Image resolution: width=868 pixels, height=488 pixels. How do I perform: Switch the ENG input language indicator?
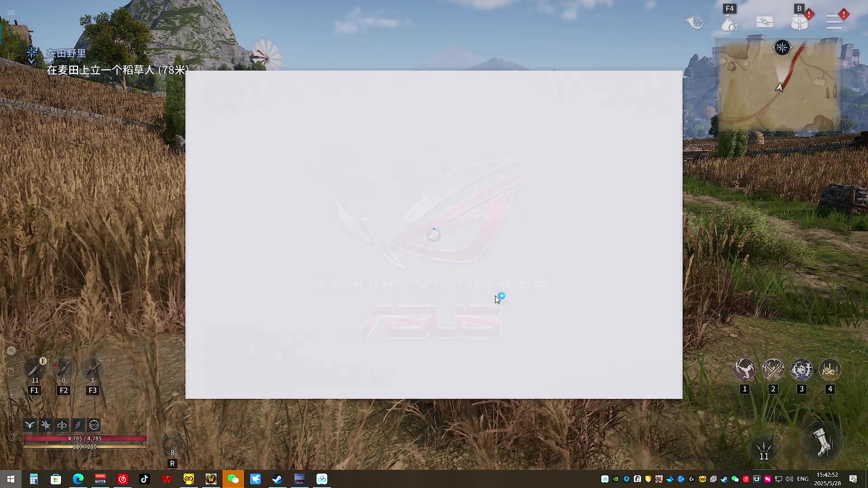(803, 479)
